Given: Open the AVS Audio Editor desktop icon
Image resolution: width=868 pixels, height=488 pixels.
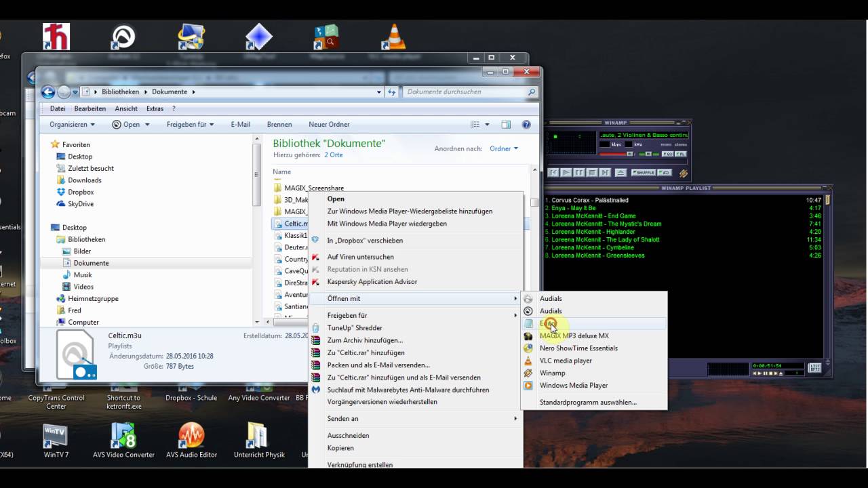Looking at the screenshot, I should [191, 441].
